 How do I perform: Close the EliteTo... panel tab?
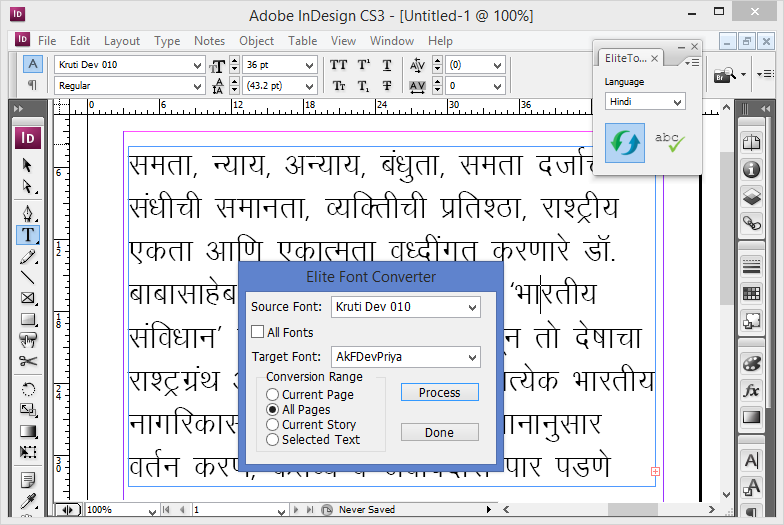pos(654,58)
